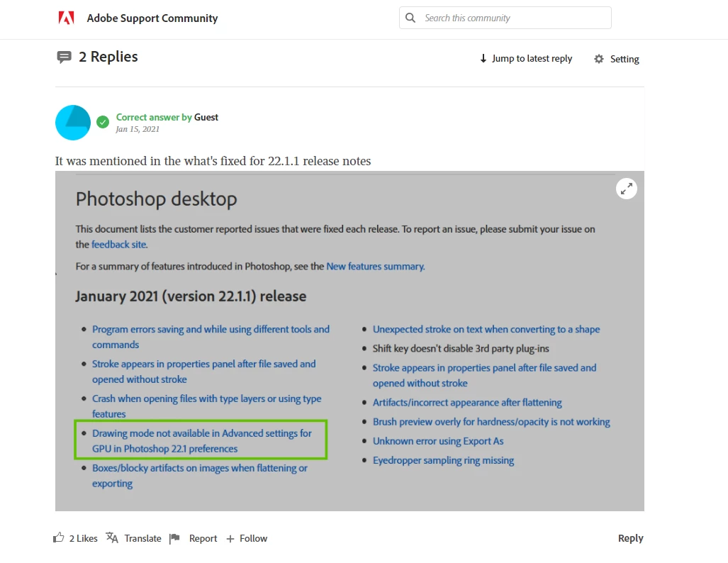
Task: Click the Report flag icon
Action: [x=174, y=538]
